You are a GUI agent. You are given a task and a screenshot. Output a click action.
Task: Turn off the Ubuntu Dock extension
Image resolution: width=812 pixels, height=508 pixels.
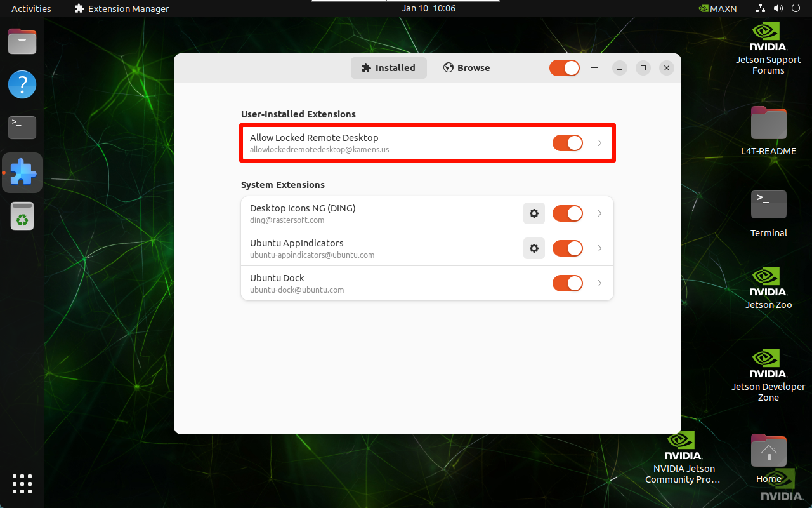(567, 283)
